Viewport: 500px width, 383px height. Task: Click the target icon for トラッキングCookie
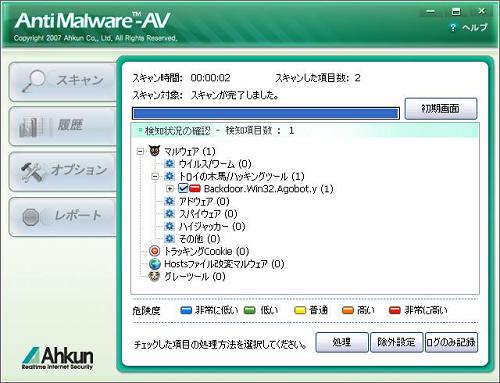155,251
